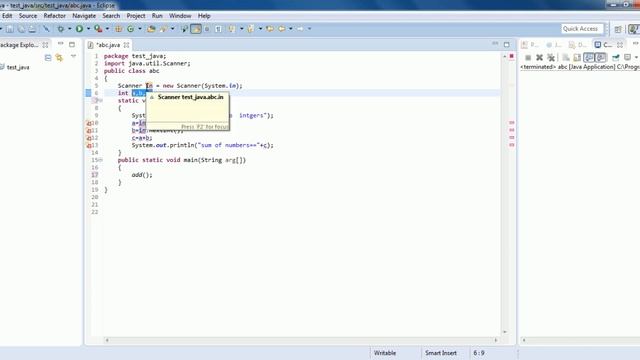Image resolution: width=640 pixels, height=360 pixels.
Task: Toggle Scroll Lock in Console toolbar
Action: coord(577,58)
